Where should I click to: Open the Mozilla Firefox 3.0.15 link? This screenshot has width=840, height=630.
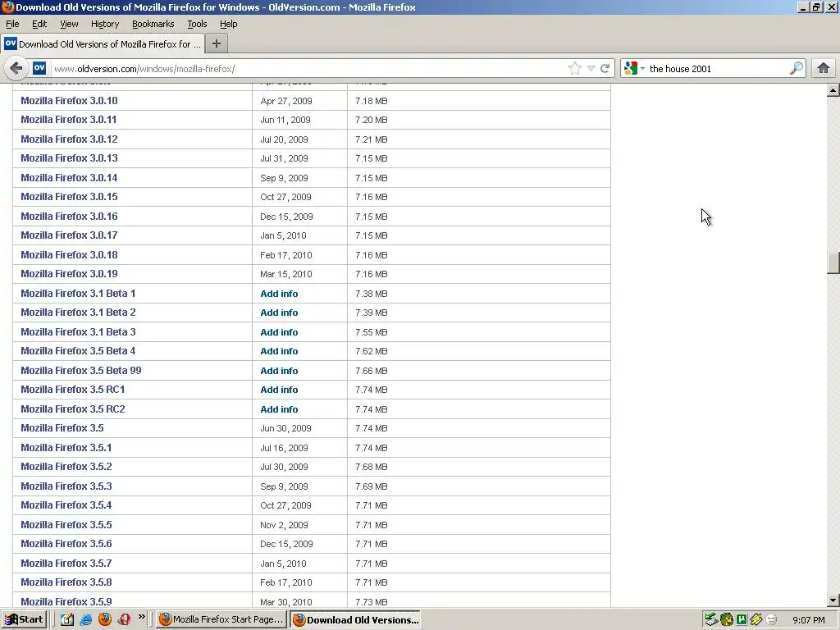point(69,197)
